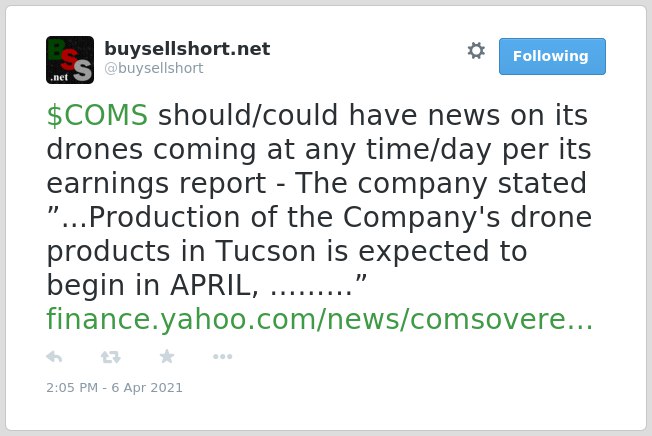Screen dimensions: 652x436
Task: Open the buysellshort.net display name
Action: tap(187, 49)
